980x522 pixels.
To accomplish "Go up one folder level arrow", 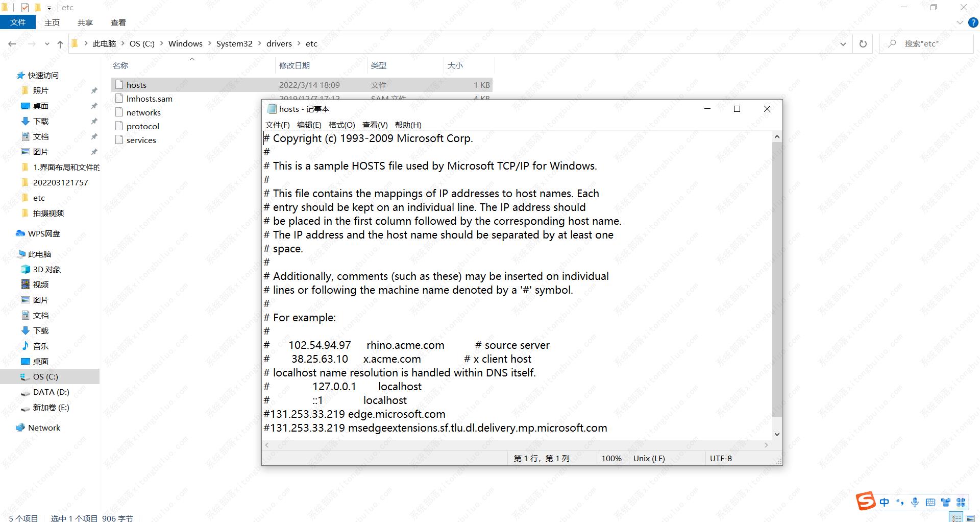I will pos(60,44).
